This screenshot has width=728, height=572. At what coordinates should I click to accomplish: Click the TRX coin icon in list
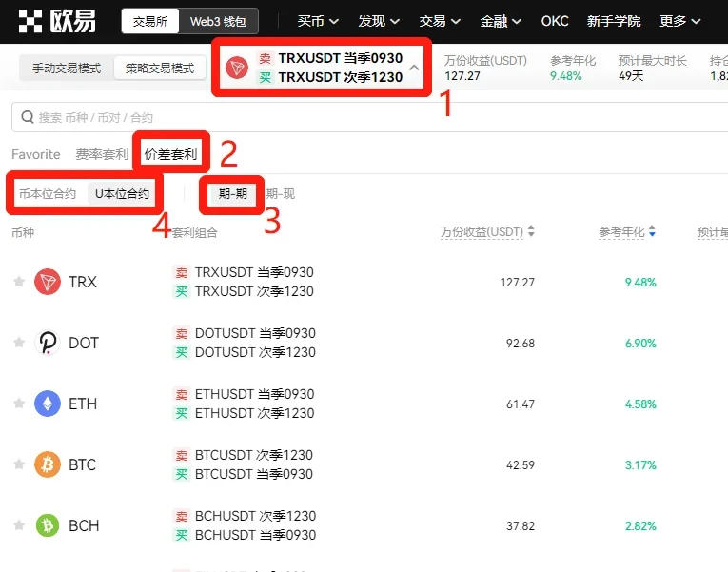(48, 282)
